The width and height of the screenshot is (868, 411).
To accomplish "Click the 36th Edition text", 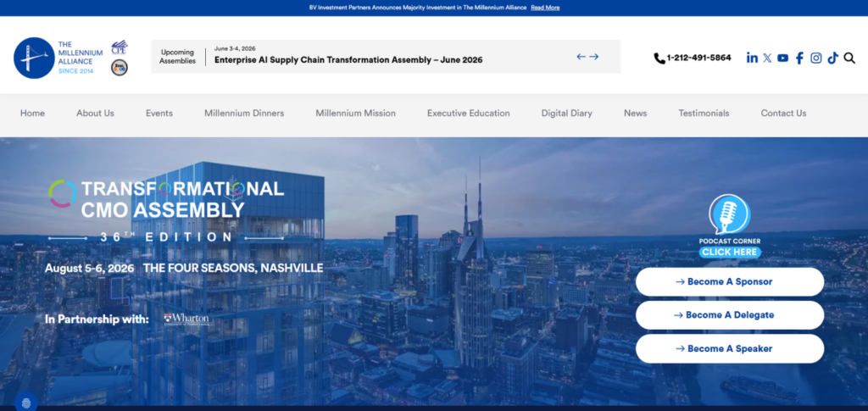I will pyautogui.click(x=166, y=237).
